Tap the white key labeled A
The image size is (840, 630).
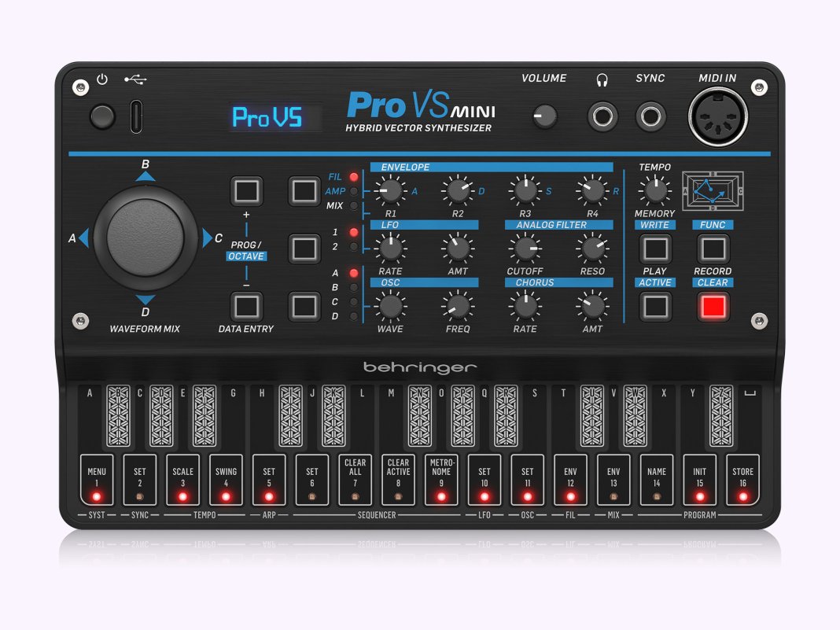click(x=90, y=417)
